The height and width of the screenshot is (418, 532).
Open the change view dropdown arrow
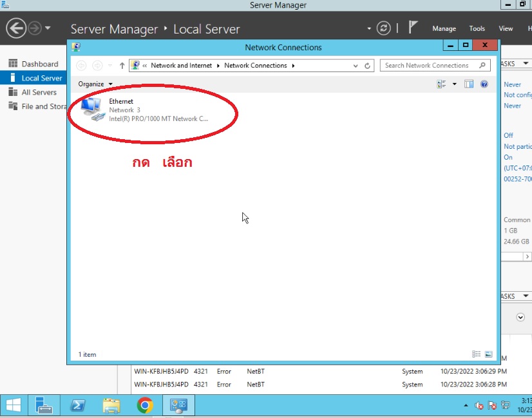(x=454, y=84)
